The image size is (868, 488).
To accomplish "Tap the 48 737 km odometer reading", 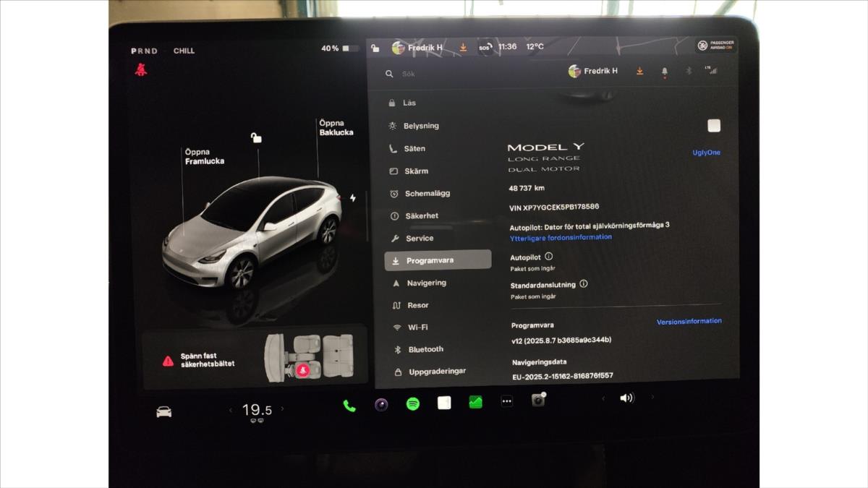I will point(527,189).
